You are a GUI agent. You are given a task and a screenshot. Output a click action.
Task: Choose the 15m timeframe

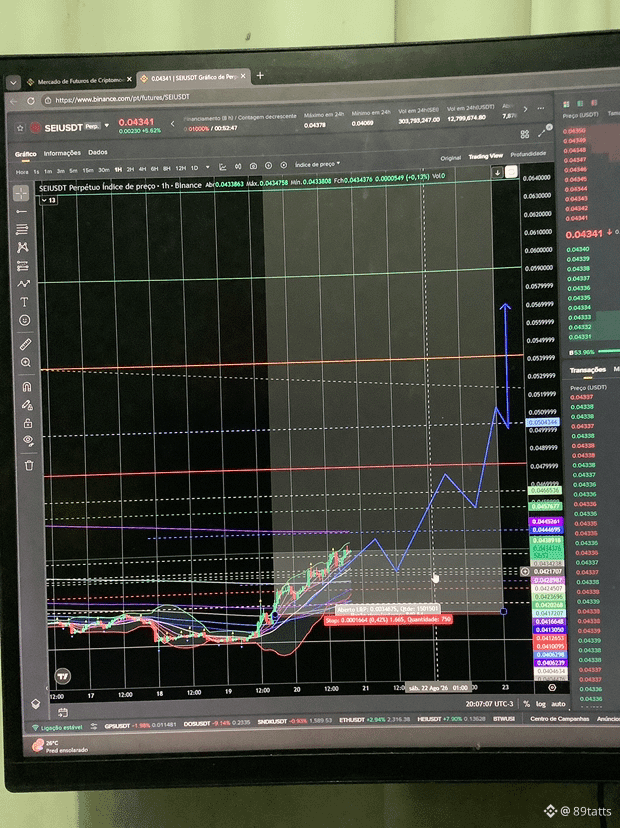[88, 171]
